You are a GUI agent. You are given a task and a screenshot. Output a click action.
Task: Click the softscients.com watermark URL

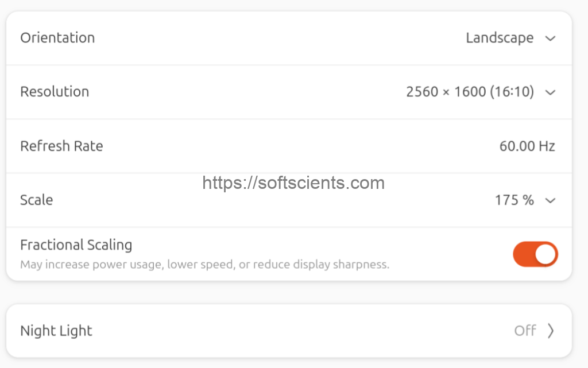coord(293,183)
